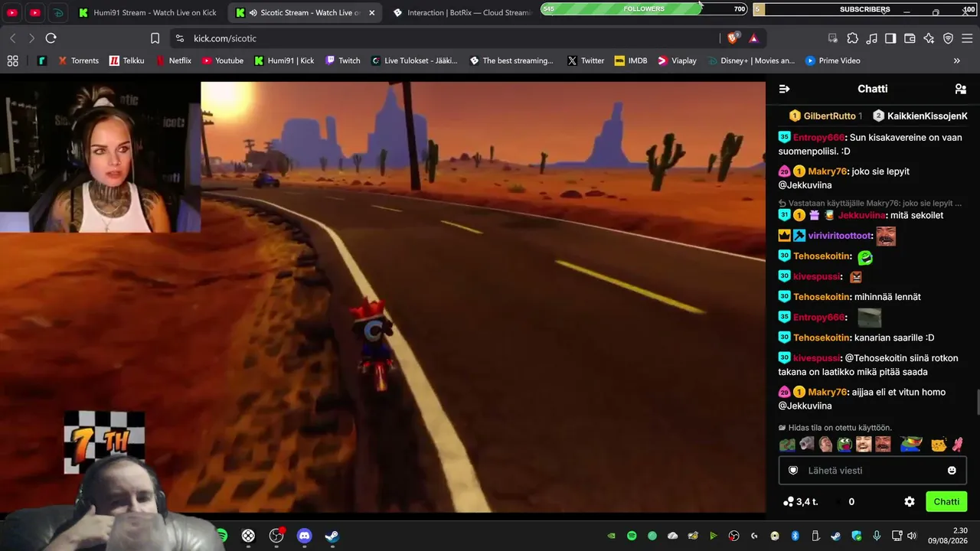Open the Brave Rewards triangle icon

coord(753,38)
